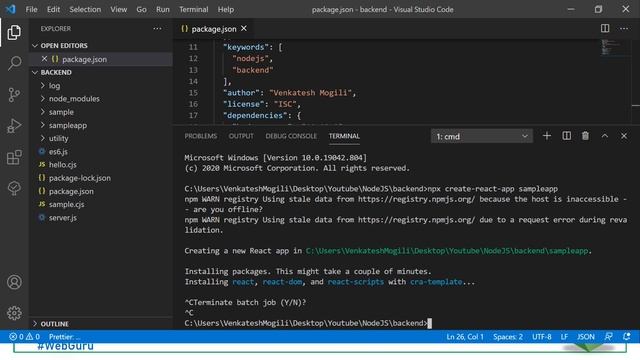Close the package.json editor tab
The width and height of the screenshot is (640, 360).
244,28
